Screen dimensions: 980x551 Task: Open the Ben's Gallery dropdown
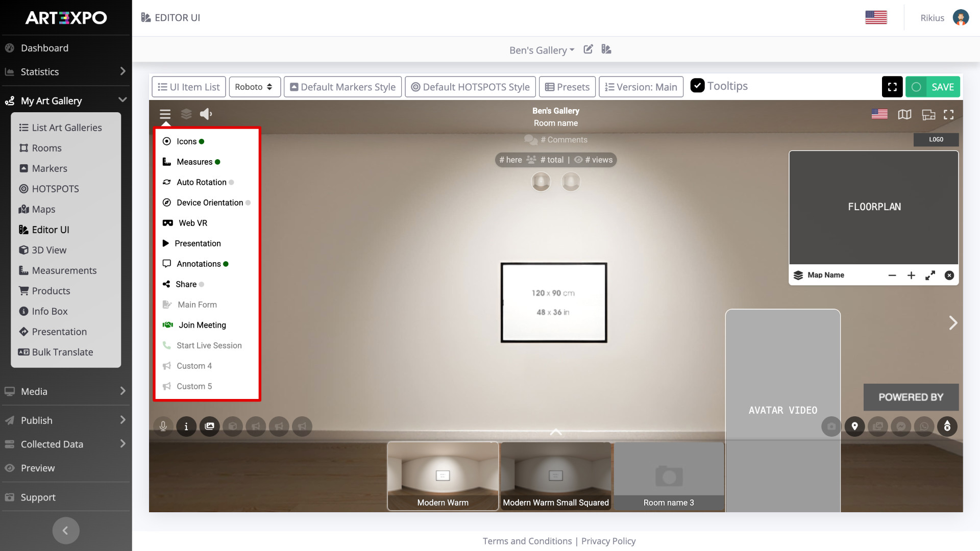542,50
